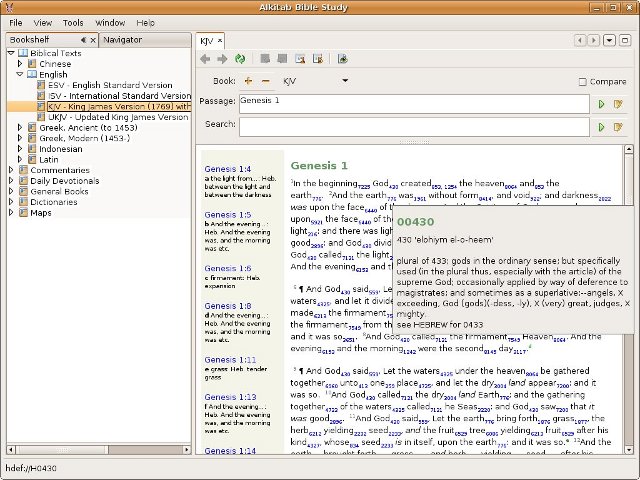Viewport: 640px width, 480px height.
Task: Click the Passage input field
Action: pyautogui.click(x=414, y=104)
